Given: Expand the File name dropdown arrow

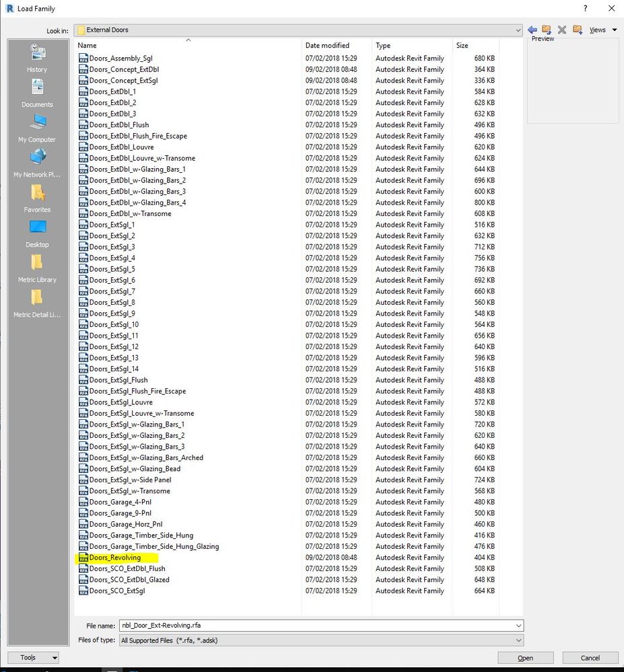Looking at the screenshot, I should pos(518,626).
